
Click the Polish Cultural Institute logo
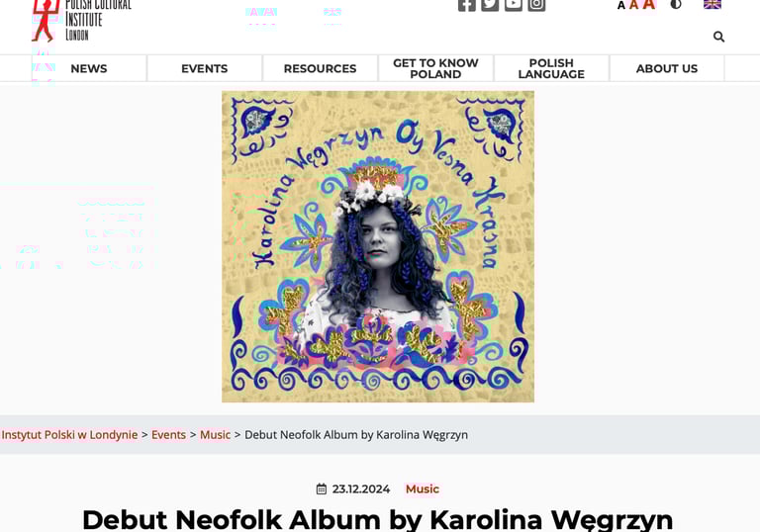coord(81,21)
